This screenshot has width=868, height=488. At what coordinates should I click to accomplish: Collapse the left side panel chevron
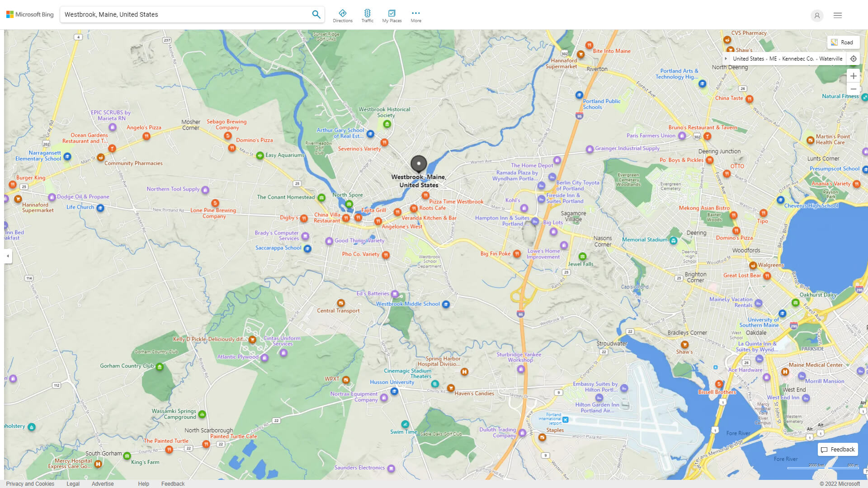7,256
